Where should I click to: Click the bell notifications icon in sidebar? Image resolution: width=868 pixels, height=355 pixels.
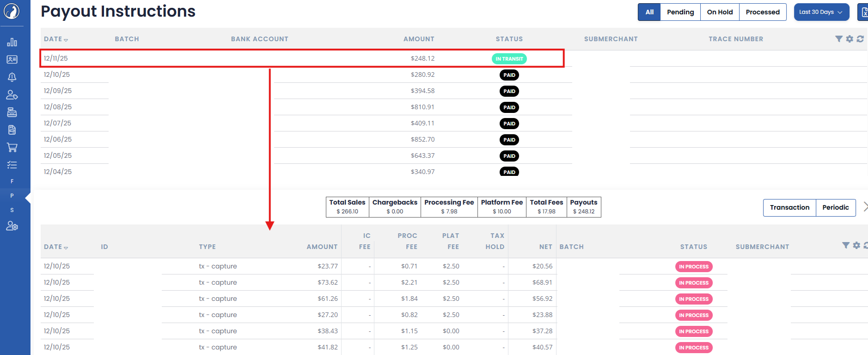12,77
